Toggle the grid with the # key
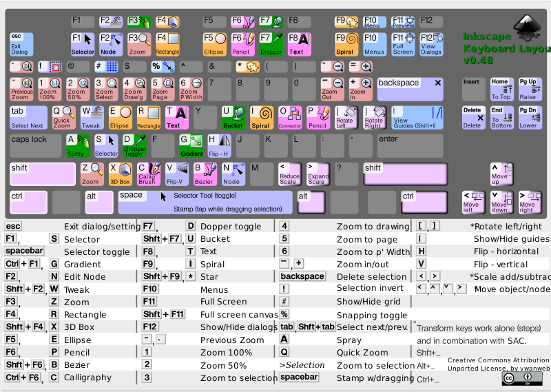 (106, 67)
